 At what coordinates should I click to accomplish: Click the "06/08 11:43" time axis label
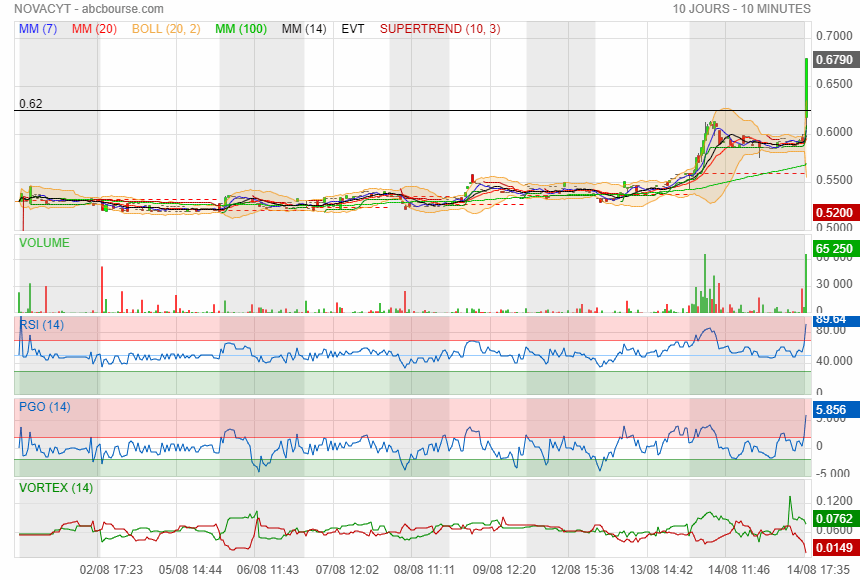tap(268, 570)
